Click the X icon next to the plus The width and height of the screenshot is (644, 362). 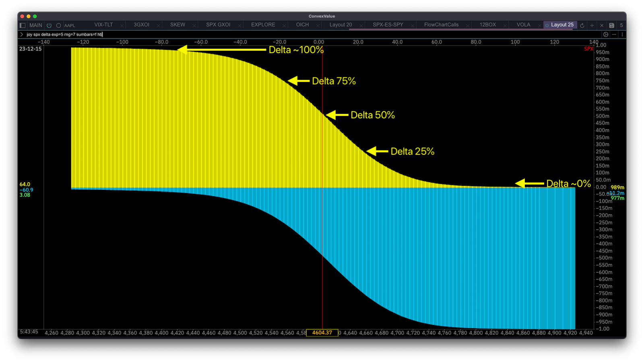(602, 25)
